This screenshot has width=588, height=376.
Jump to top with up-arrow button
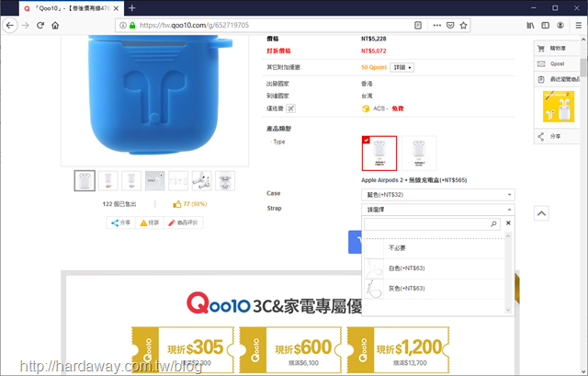pyautogui.click(x=541, y=213)
